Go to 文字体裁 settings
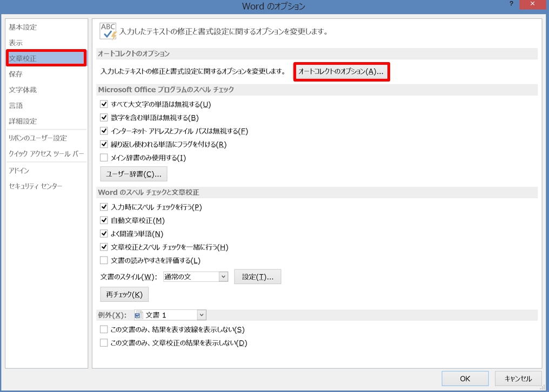Viewport: 549px width, 392px height. click(23, 90)
